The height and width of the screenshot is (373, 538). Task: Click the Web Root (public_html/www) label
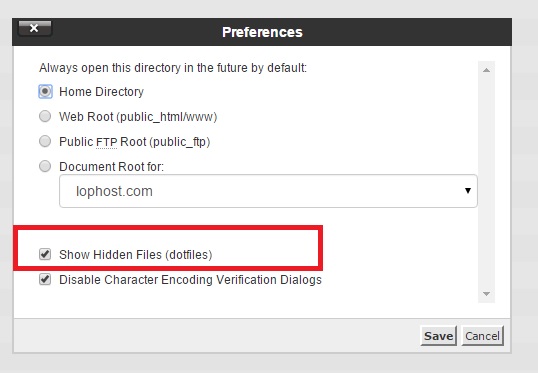[138, 117]
